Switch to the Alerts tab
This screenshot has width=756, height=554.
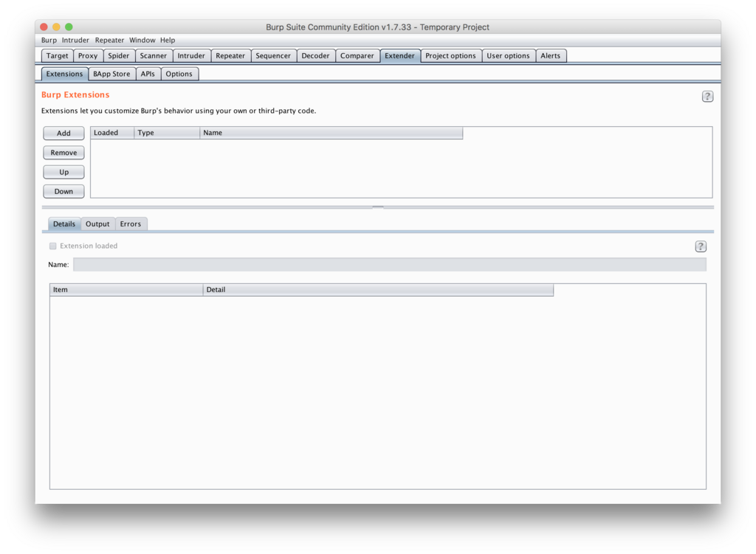[x=550, y=56]
